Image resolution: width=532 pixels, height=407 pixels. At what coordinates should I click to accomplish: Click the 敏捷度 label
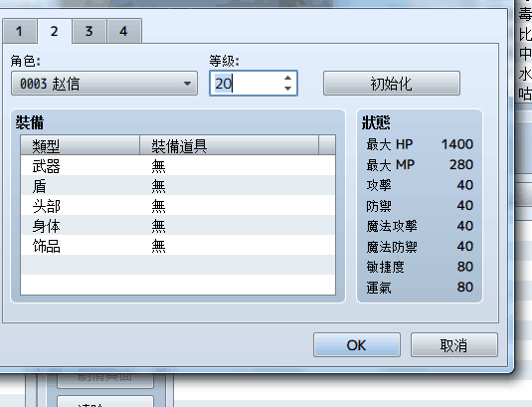point(386,267)
